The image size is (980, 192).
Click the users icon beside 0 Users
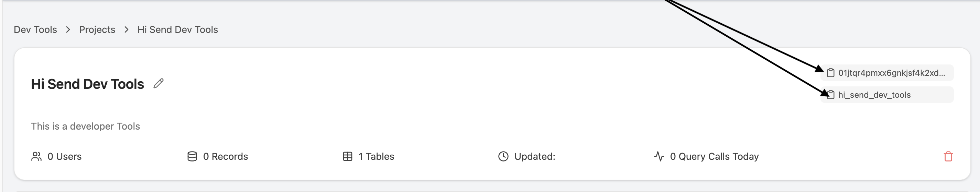36,156
